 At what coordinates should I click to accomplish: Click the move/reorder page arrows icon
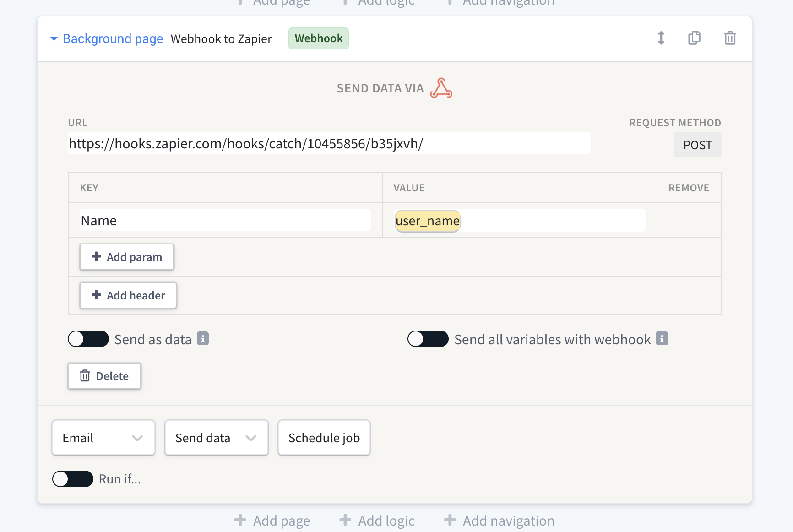point(661,38)
